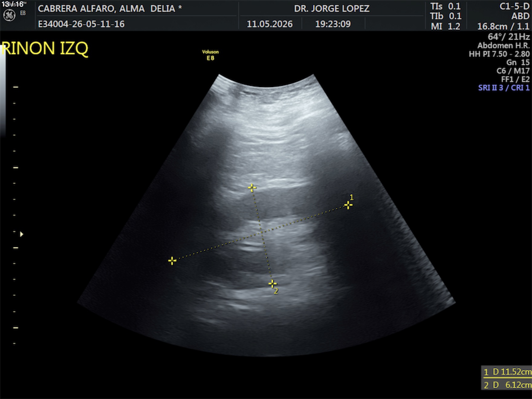Click patient name CABRERA ALFARO, ALMA DELIA

pos(110,8)
